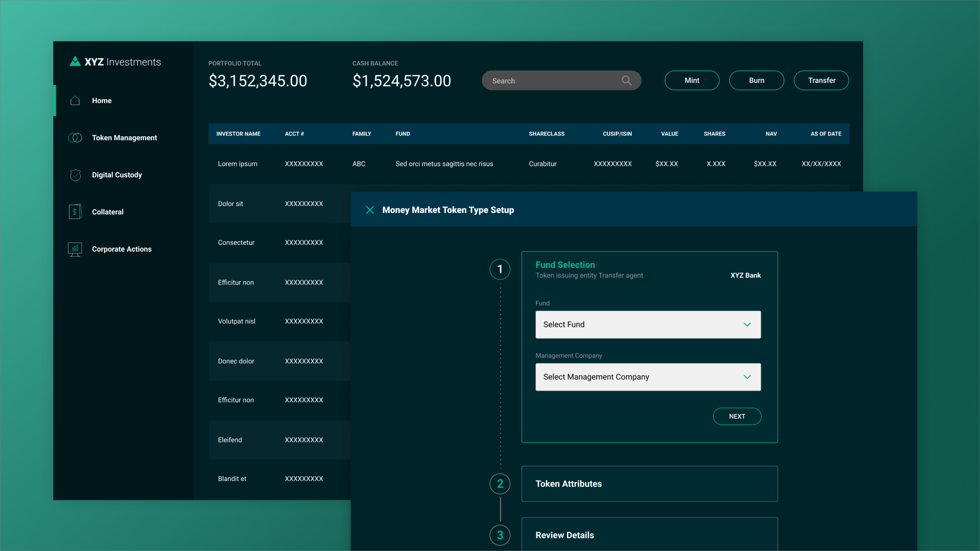Image resolution: width=980 pixels, height=551 pixels.
Task: Close the Money Market Token Type Setup panel
Action: click(370, 210)
